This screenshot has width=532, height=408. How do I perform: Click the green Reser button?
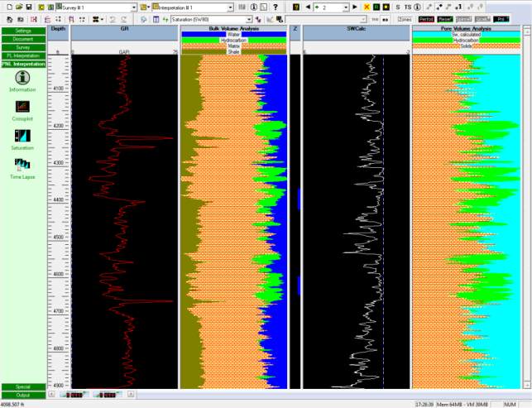445,20
